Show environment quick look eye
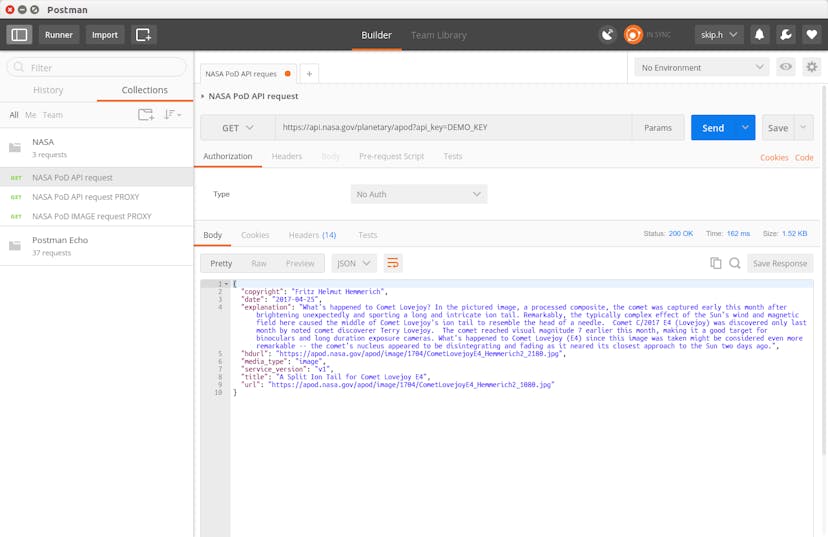Image resolution: width=828 pixels, height=537 pixels. coord(786,67)
